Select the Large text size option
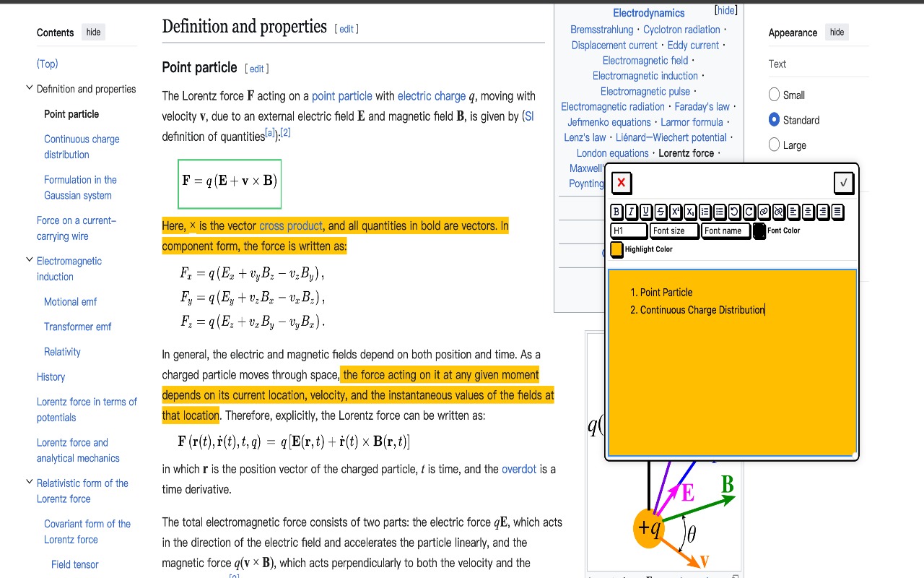Viewport: 924px width, 578px height. tap(775, 144)
